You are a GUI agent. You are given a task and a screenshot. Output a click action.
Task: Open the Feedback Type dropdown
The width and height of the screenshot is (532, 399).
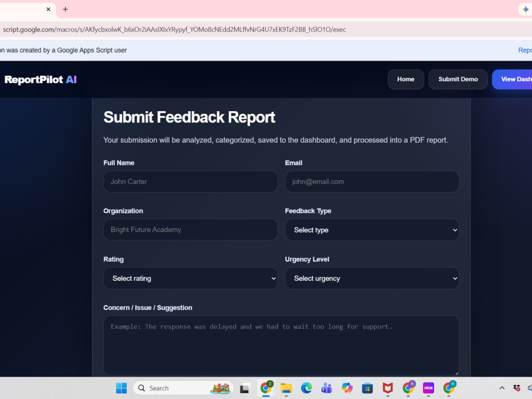(372, 230)
